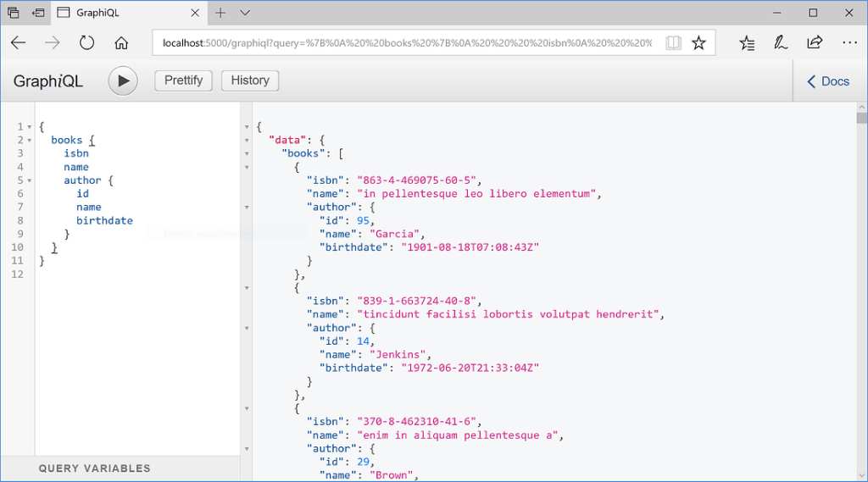Run the query with the Execute play button
The height and width of the screenshot is (482, 868).
click(123, 80)
